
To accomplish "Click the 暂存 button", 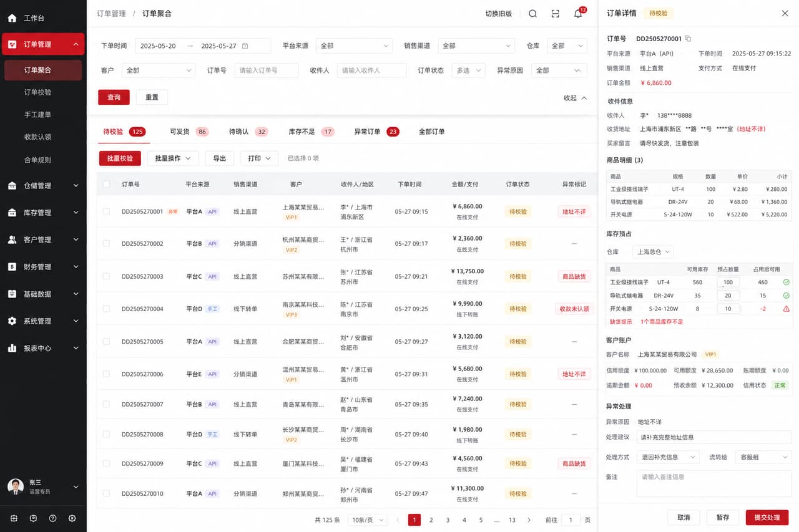I will pos(723,518).
